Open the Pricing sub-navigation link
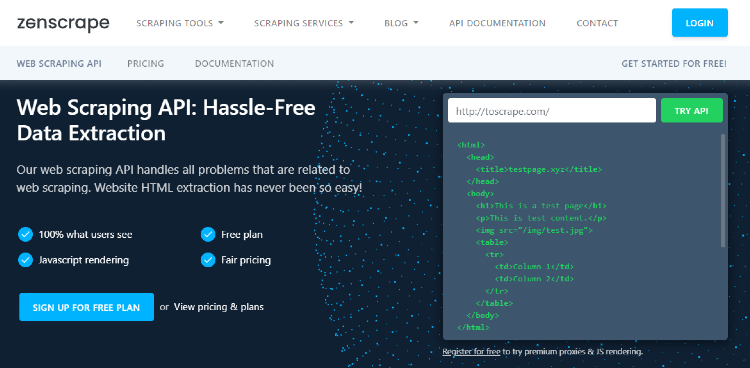 click(145, 63)
